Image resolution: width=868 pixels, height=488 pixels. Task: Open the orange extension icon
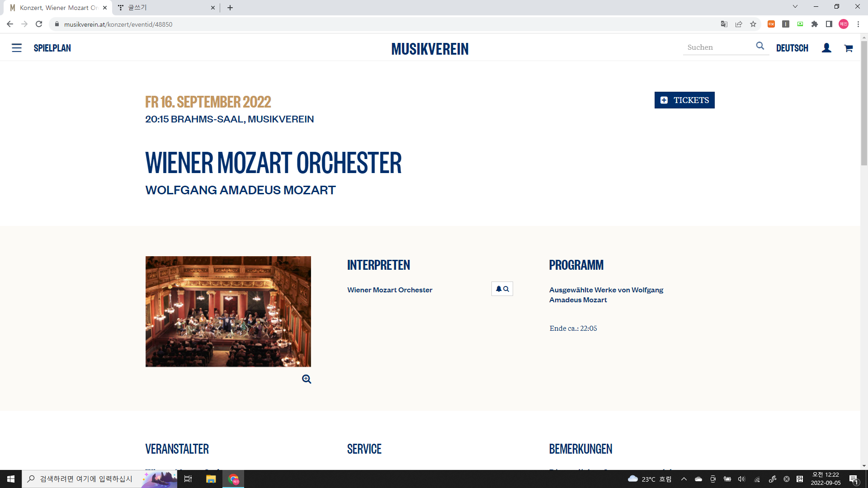pyautogui.click(x=771, y=24)
